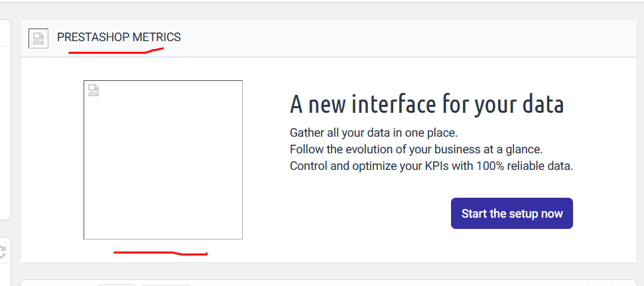Click the red underline below the image placeholder

[161, 253]
